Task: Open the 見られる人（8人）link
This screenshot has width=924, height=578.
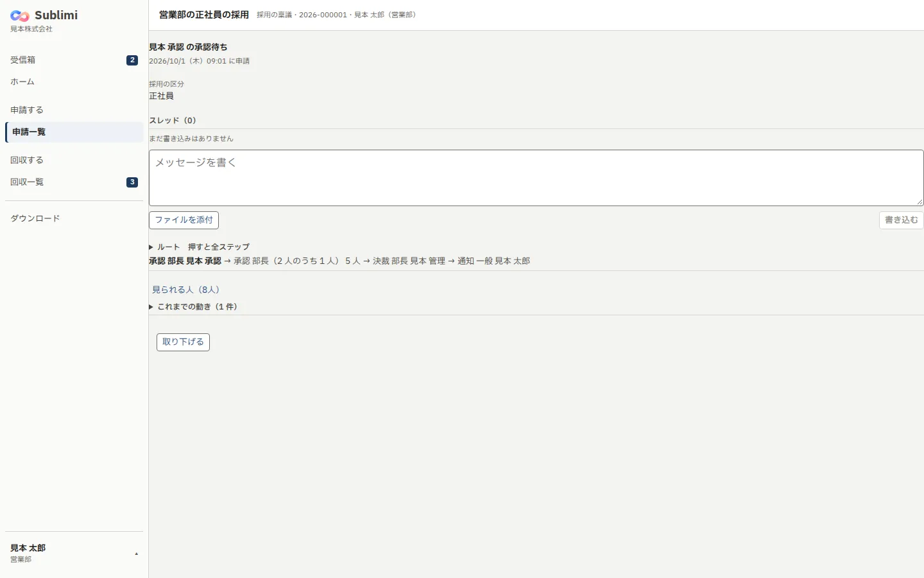Action: [185, 290]
